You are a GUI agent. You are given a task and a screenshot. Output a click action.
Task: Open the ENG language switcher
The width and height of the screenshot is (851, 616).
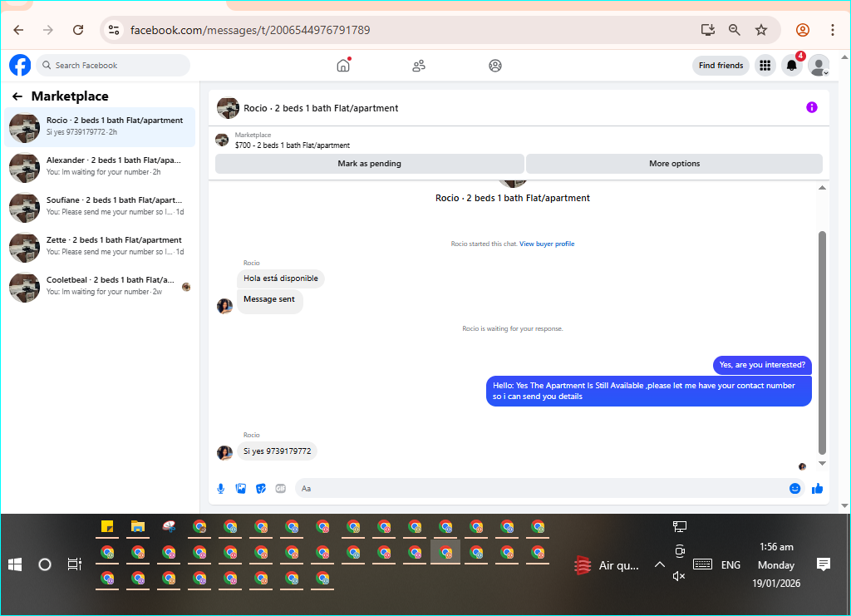pos(730,565)
